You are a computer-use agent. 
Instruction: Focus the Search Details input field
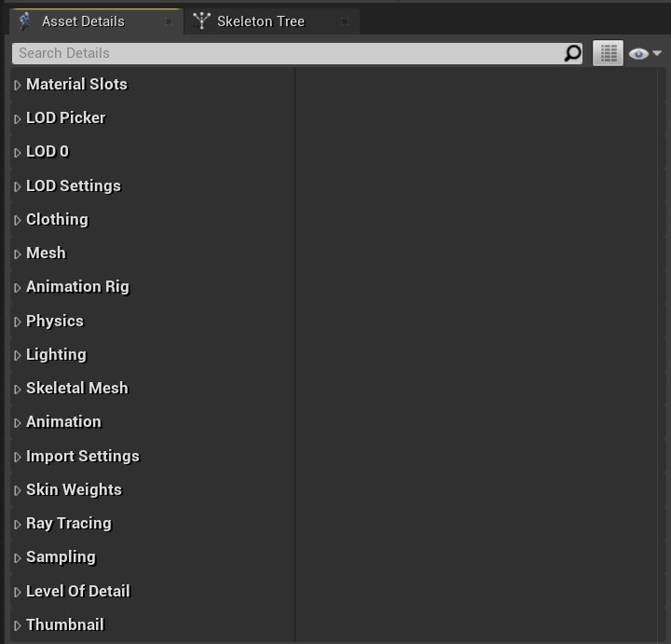coord(297,53)
